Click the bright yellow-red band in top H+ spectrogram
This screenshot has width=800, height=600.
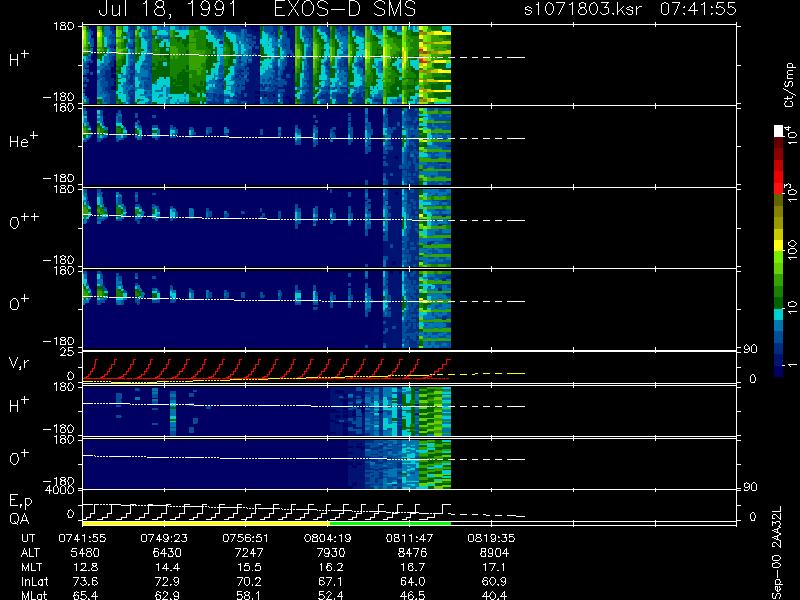pyautogui.click(x=435, y=64)
